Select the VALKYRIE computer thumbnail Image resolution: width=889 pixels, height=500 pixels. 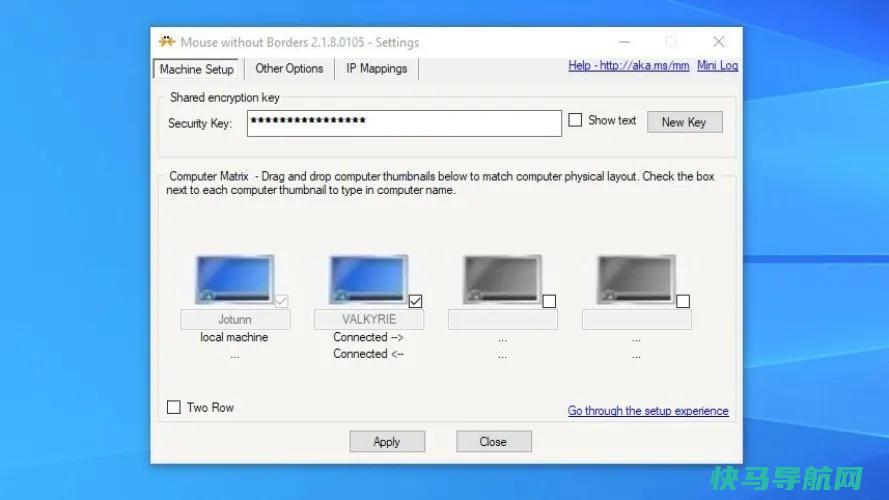point(369,279)
